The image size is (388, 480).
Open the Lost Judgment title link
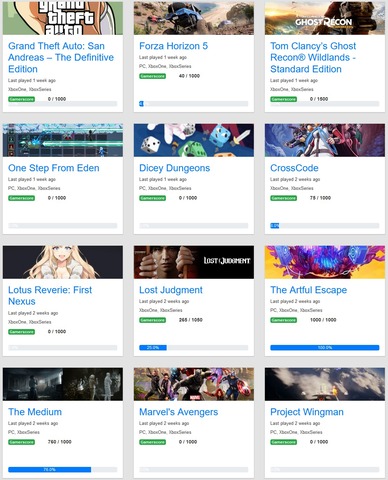point(171,290)
